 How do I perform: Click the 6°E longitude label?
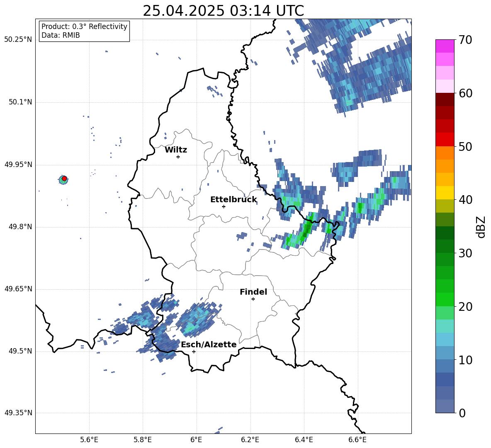tap(196, 440)
